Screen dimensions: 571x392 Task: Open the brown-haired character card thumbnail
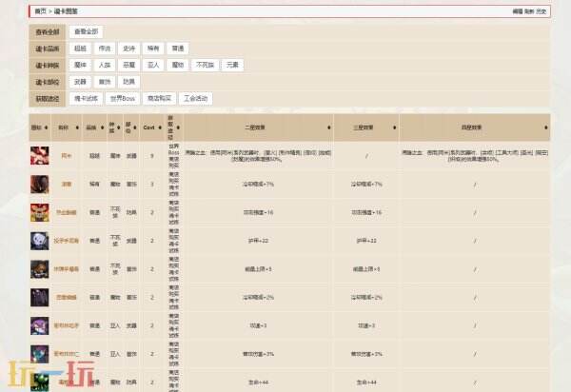tap(39, 269)
